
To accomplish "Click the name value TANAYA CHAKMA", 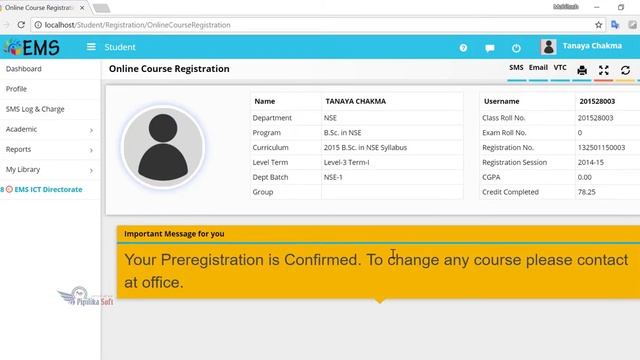I will (356, 101).
